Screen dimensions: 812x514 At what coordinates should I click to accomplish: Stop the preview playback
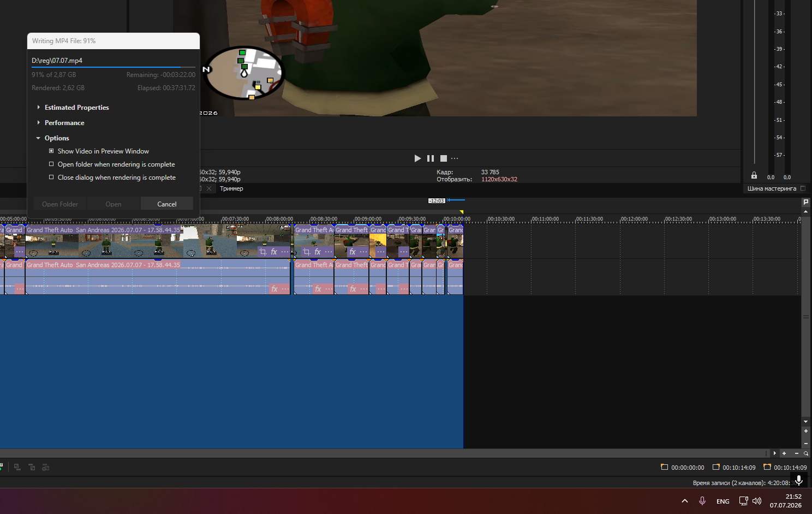[444, 158]
